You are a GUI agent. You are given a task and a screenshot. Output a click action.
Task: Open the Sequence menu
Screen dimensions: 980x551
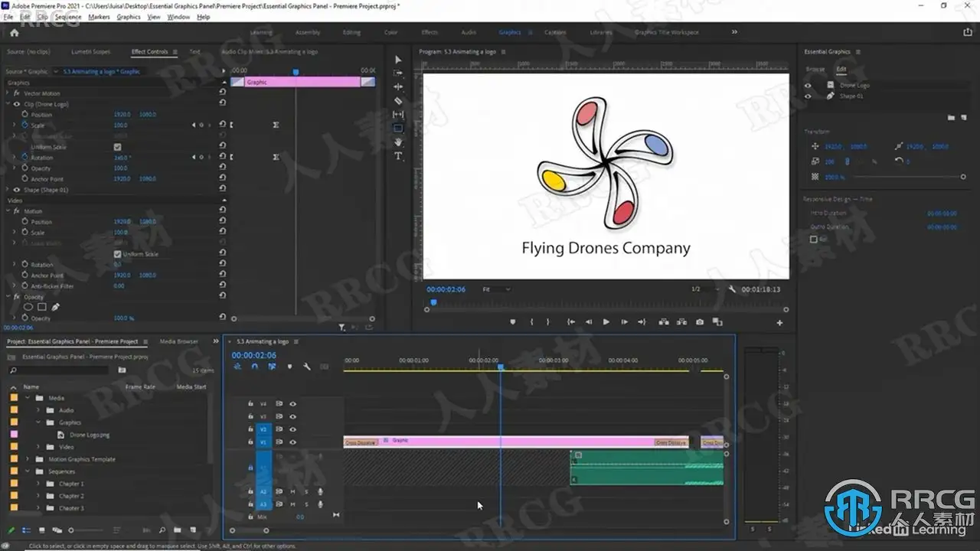point(68,17)
